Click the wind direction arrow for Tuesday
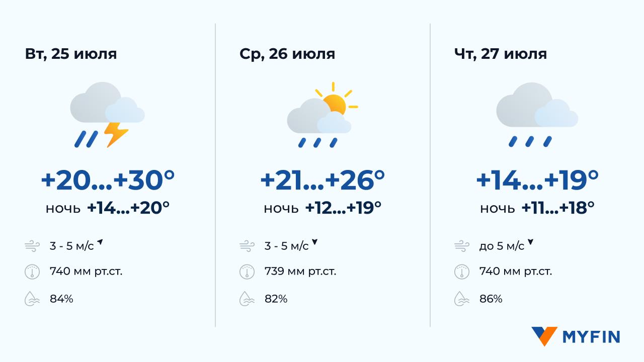The width and height of the screenshot is (644, 362). [100, 242]
